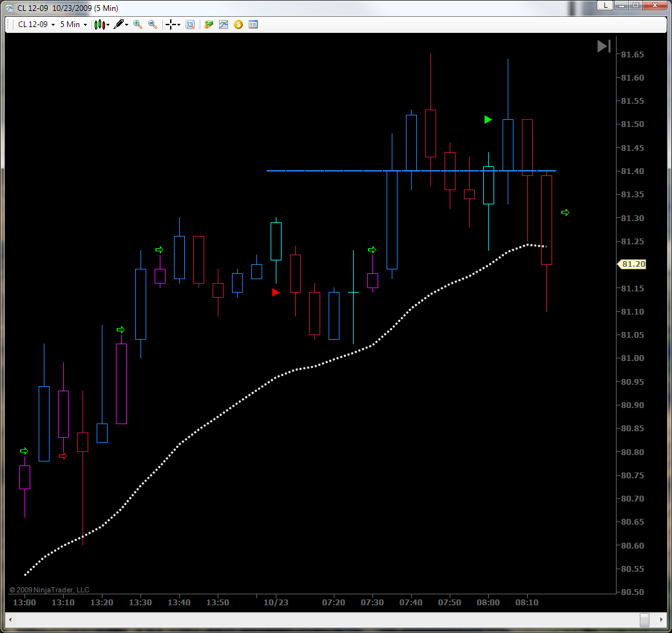672x633 pixels.
Task: Click the 08:10 time axis label
Action: [527, 602]
